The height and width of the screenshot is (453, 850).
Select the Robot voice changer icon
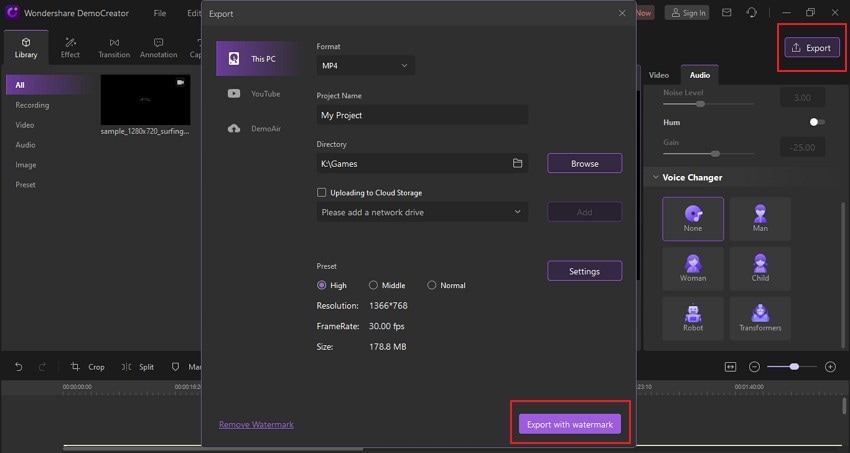coord(693,319)
